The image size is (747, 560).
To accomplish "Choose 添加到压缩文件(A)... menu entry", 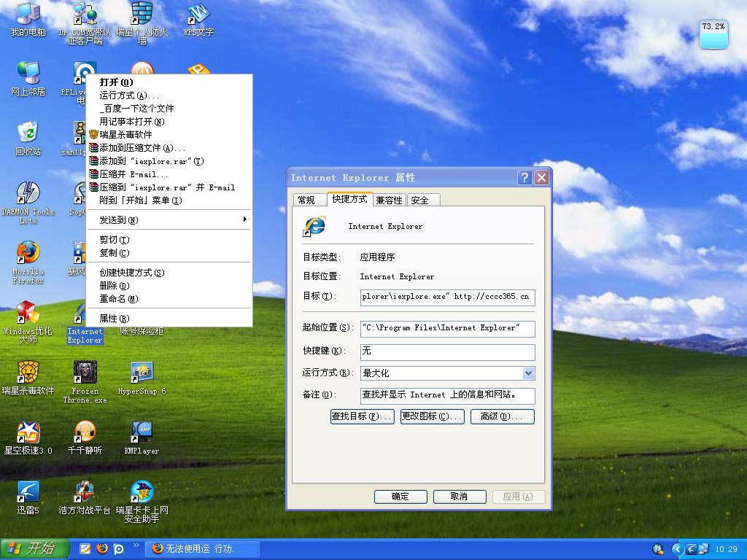I will (169, 148).
